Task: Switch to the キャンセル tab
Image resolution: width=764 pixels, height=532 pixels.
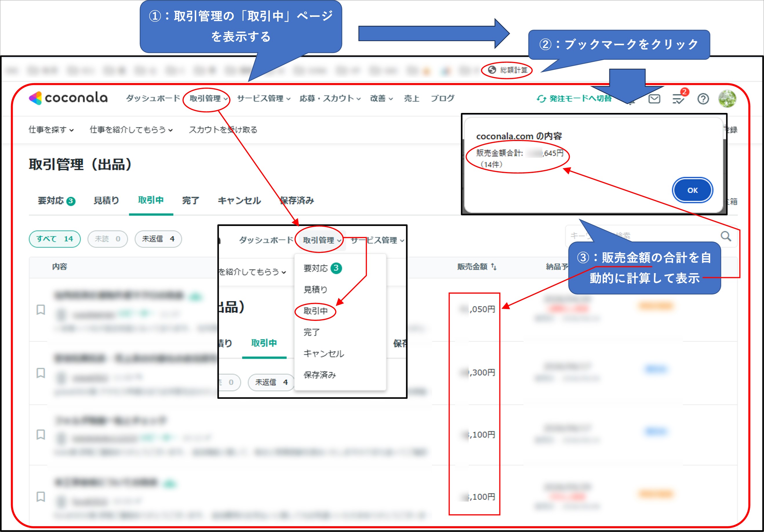Action: point(239,200)
